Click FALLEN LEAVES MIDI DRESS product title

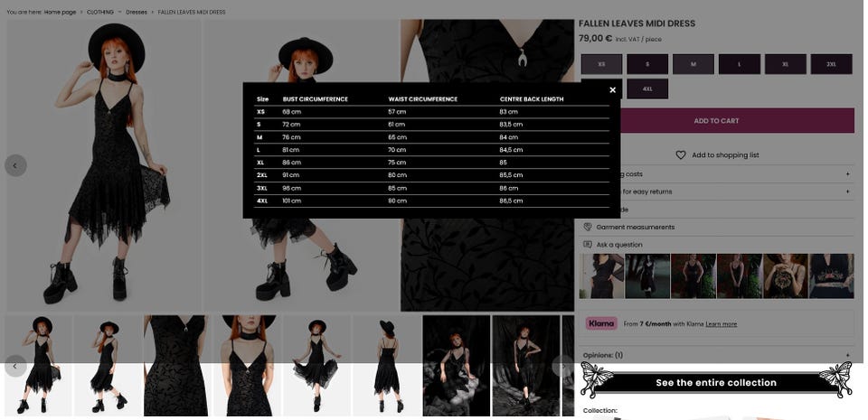click(637, 23)
